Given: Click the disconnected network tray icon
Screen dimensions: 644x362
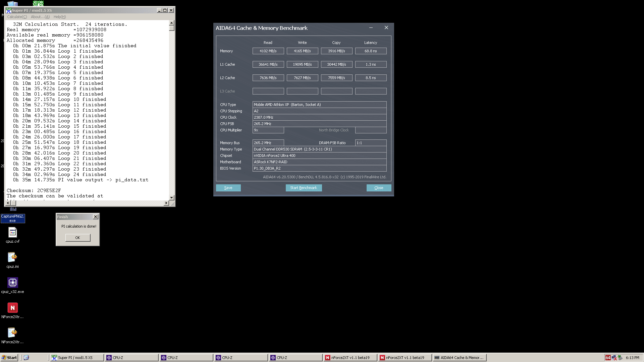Looking at the screenshot, I should 614,358.
